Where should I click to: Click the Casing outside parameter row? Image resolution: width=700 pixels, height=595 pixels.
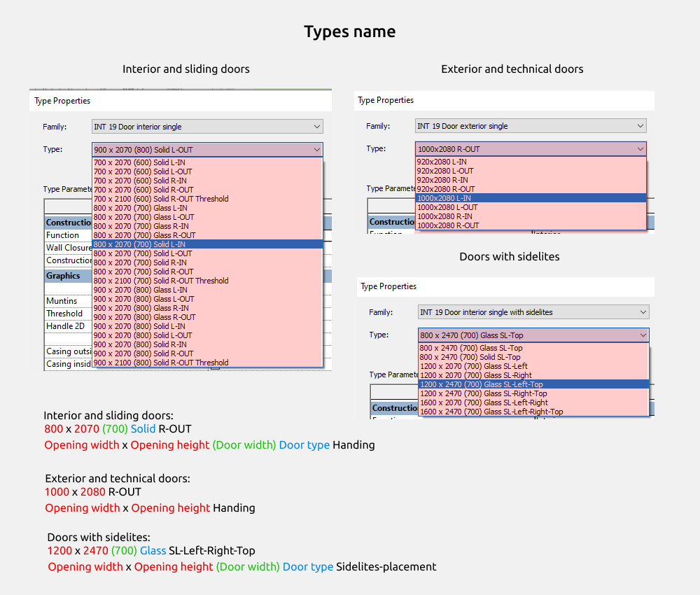point(69,351)
